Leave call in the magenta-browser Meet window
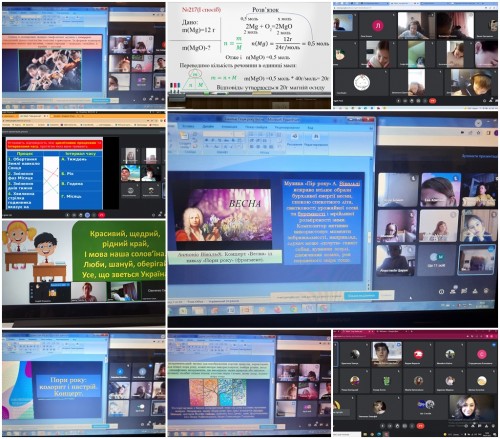The image size is (500, 439). [421, 426]
